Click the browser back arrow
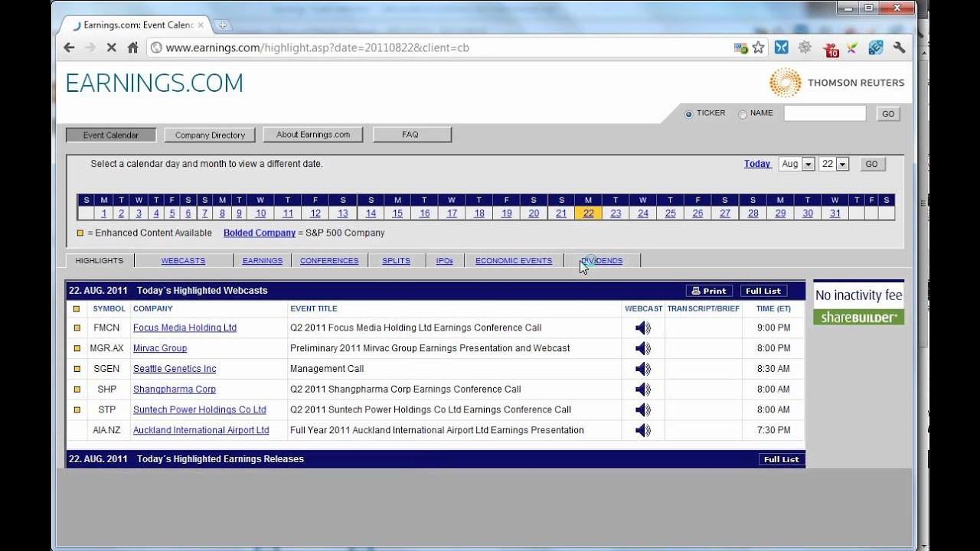Screen dimensions: 980x551 click(x=69, y=47)
